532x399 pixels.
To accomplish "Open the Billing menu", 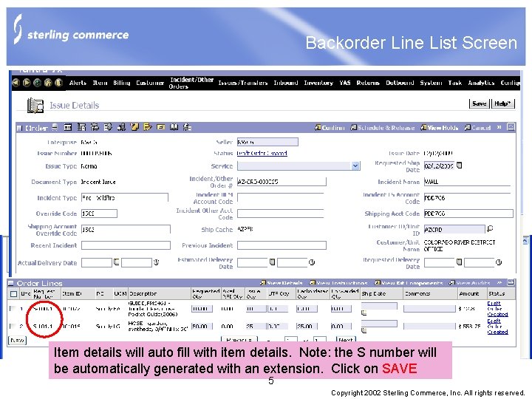I will coord(121,83).
